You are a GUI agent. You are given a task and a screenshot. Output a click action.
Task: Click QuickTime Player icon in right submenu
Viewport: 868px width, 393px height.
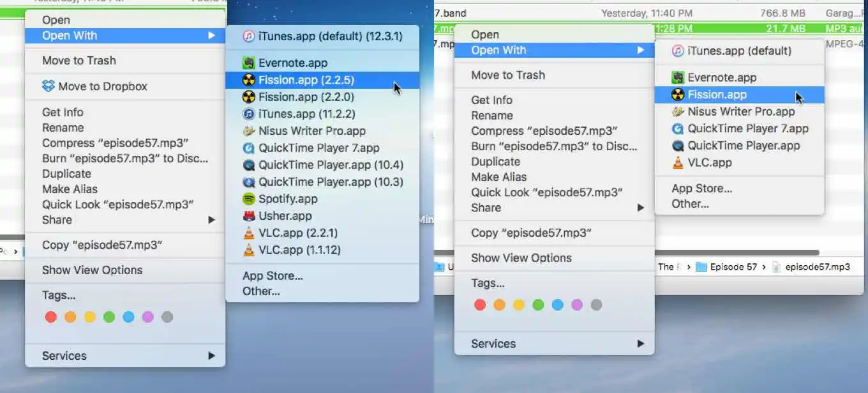pyautogui.click(x=678, y=145)
